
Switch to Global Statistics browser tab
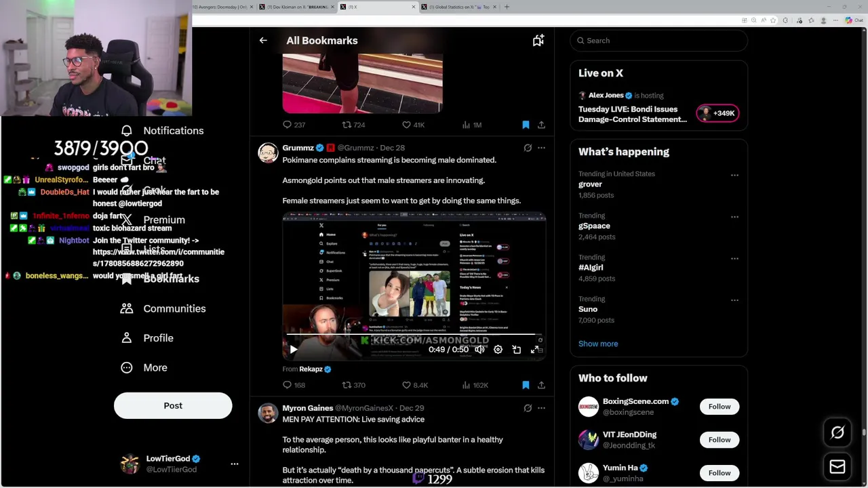click(458, 7)
